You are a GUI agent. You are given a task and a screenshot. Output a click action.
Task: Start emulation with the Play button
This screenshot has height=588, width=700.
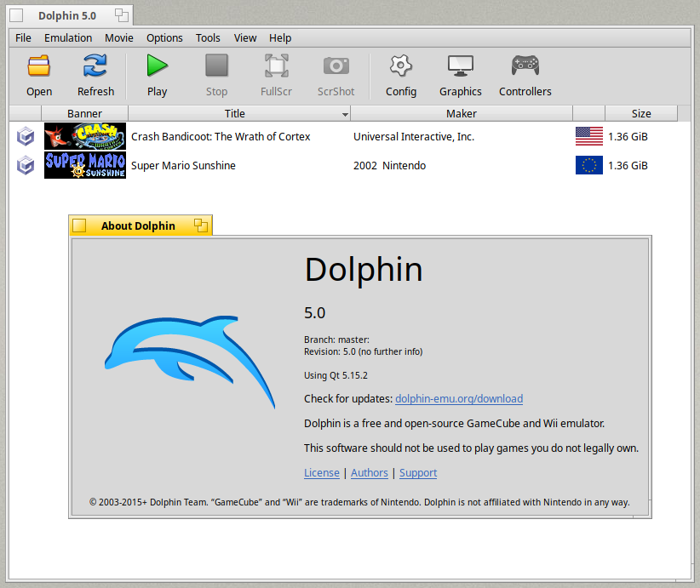158,66
